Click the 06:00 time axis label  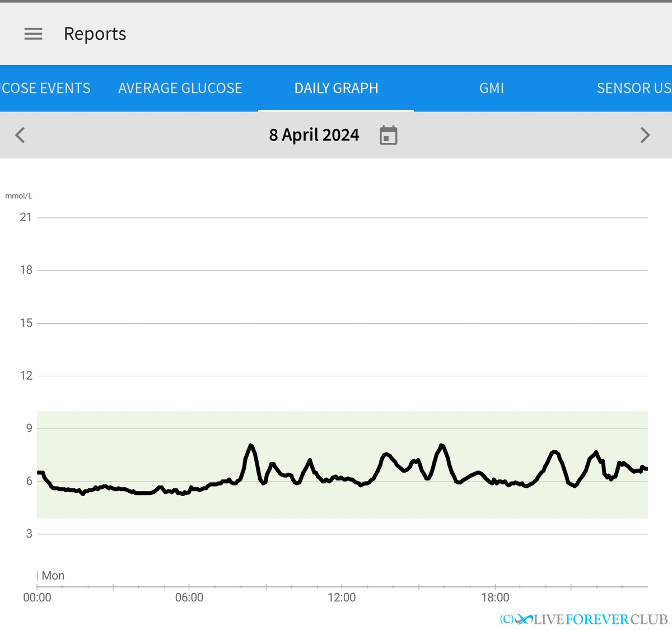tap(189, 598)
